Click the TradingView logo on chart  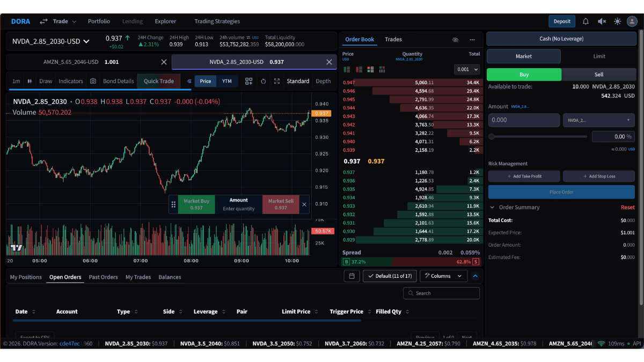point(16,248)
